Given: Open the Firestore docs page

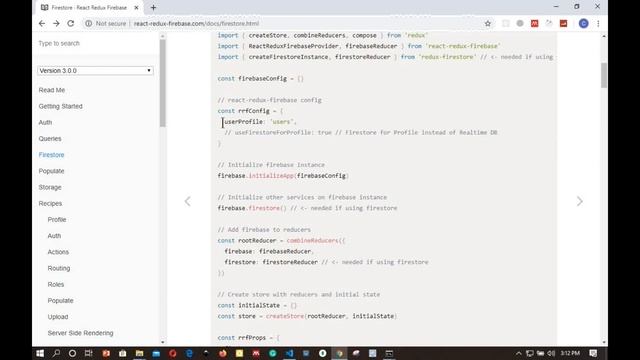Looking at the screenshot, I should (51, 155).
